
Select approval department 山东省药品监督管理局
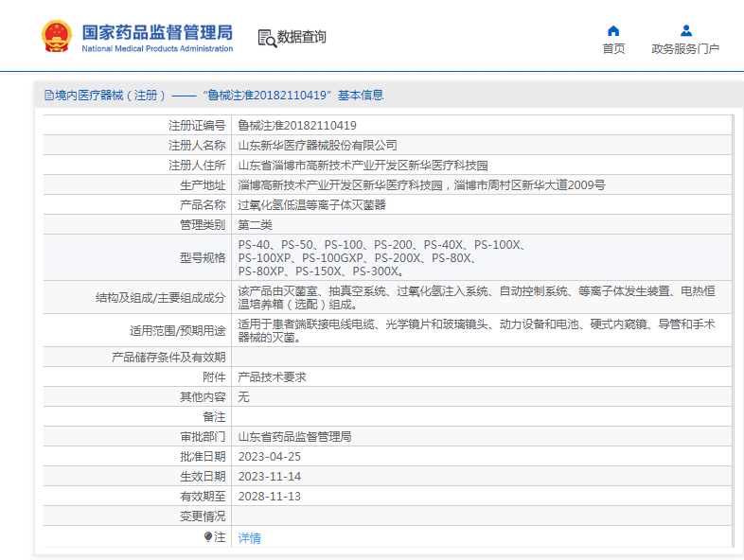pyautogui.click(x=294, y=437)
